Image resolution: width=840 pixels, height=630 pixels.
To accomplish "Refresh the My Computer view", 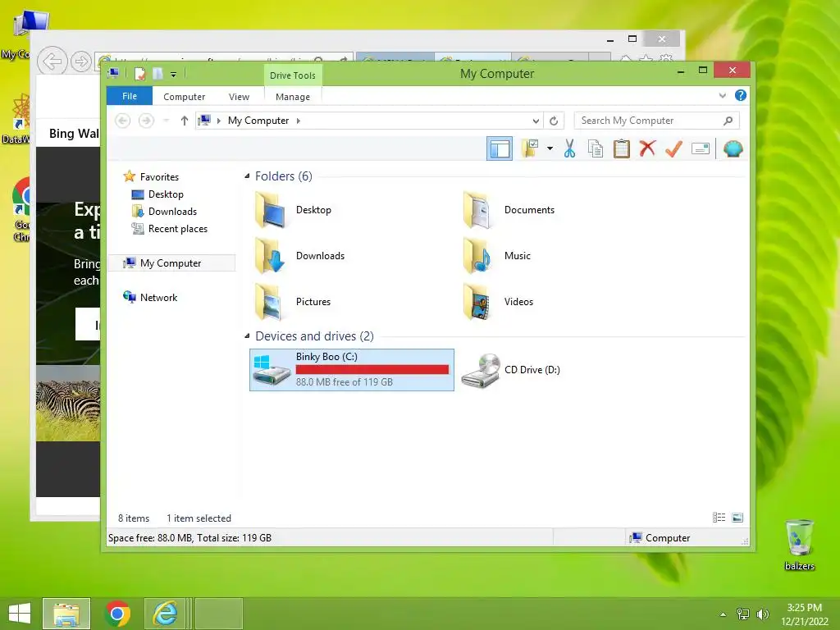I will point(554,121).
